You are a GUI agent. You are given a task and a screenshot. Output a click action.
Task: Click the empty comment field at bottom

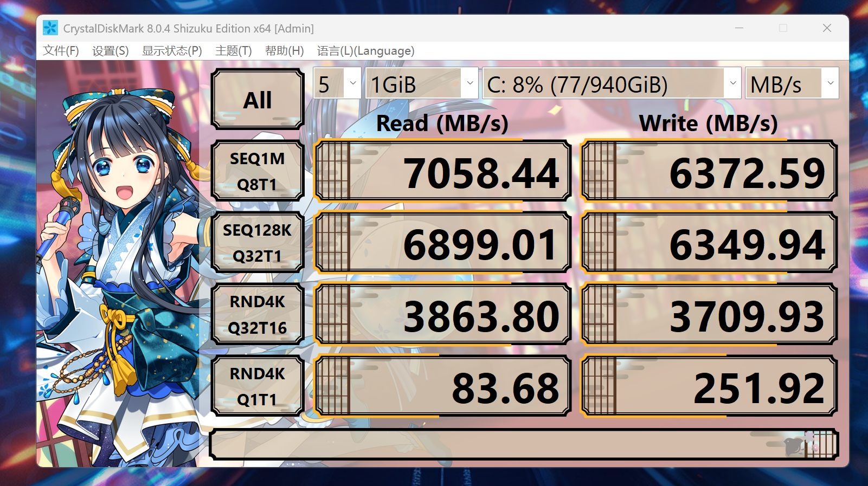click(524, 444)
